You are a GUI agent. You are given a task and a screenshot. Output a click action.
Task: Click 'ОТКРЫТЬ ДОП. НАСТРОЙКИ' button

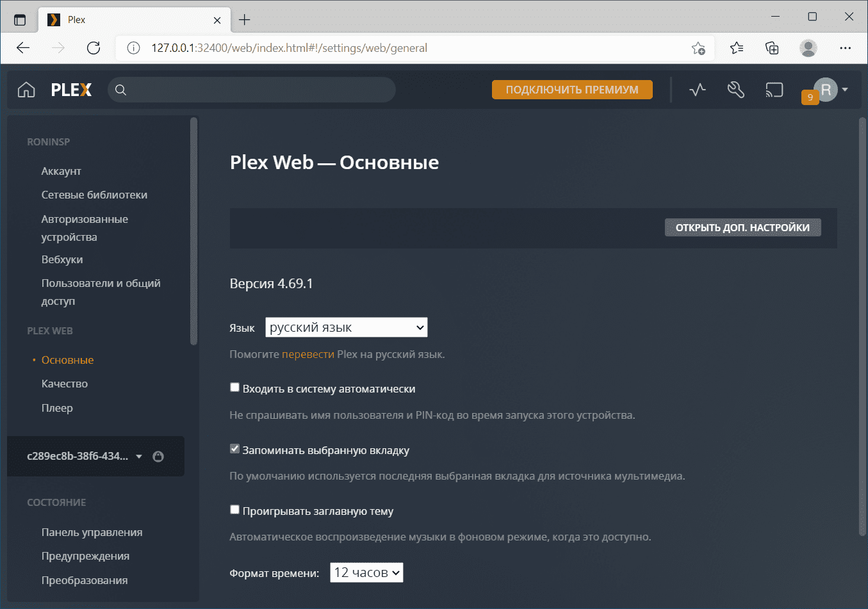click(742, 227)
